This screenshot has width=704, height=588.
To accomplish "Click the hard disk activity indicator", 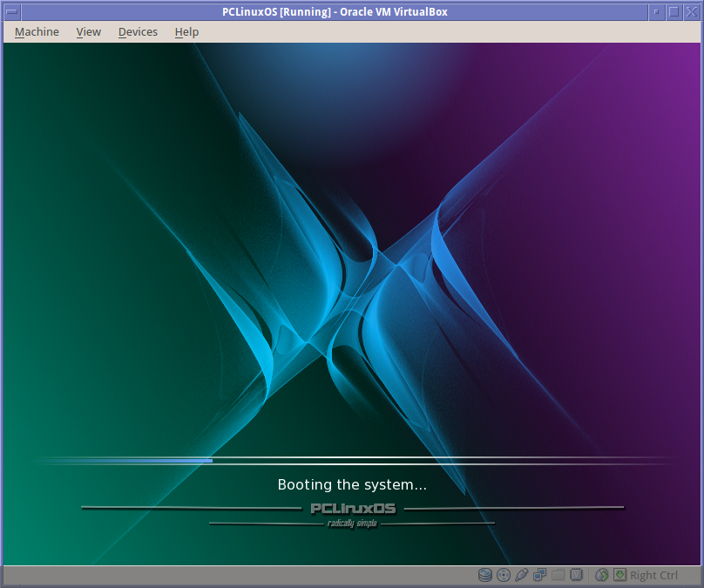I will pyautogui.click(x=485, y=575).
